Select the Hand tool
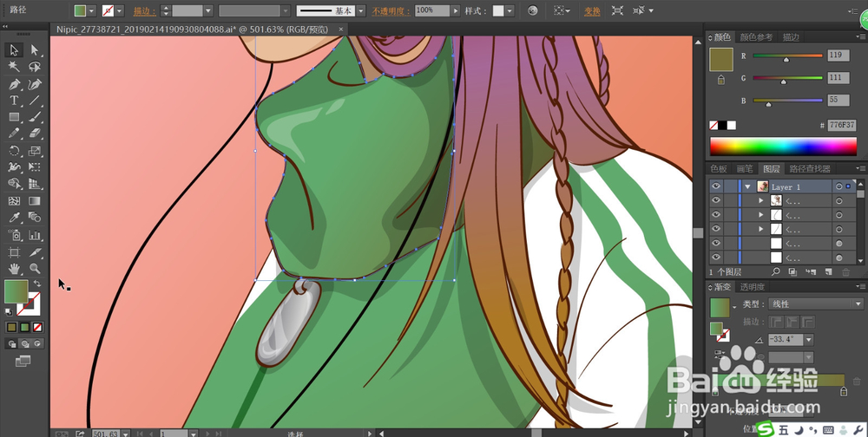This screenshot has width=868, height=437. pyautogui.click(x=14, y=269)
